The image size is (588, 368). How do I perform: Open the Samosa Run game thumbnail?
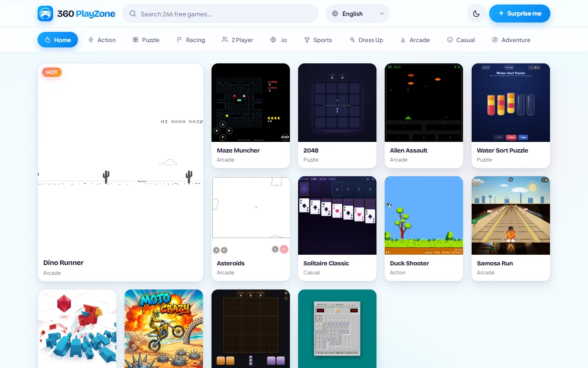pyautogui.click(x=511, y=215)
